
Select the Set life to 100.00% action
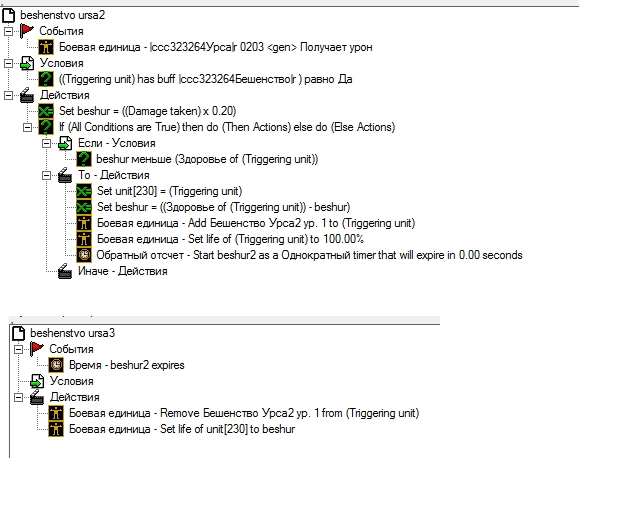pyautogui.click(x=231, y=239)
